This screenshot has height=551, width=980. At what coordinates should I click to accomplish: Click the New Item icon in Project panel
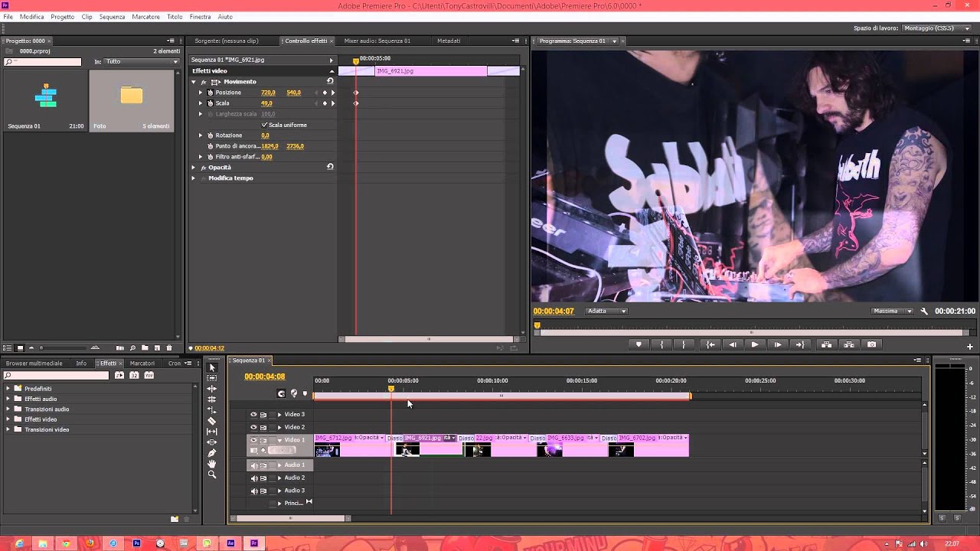[157, 348]
